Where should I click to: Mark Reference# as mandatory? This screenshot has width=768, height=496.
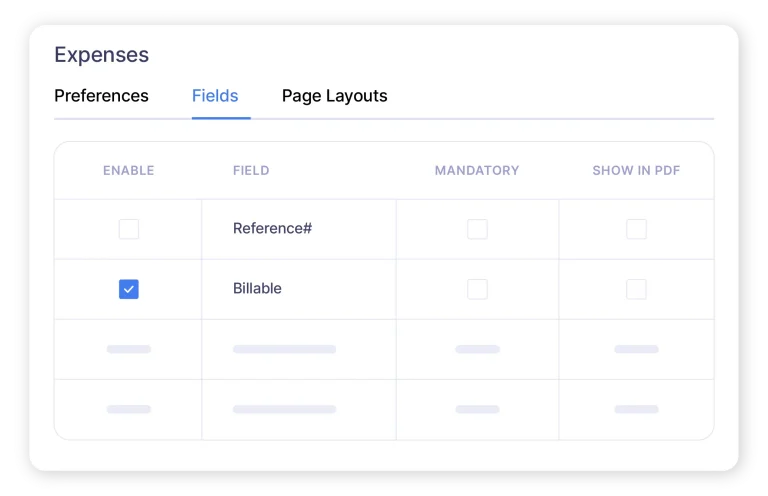[477, 229]
